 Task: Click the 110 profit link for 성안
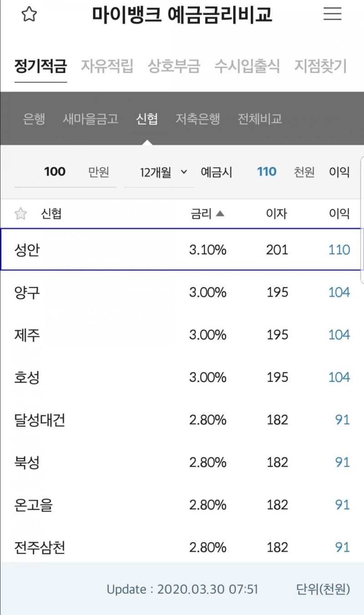[x=339, y=249]
